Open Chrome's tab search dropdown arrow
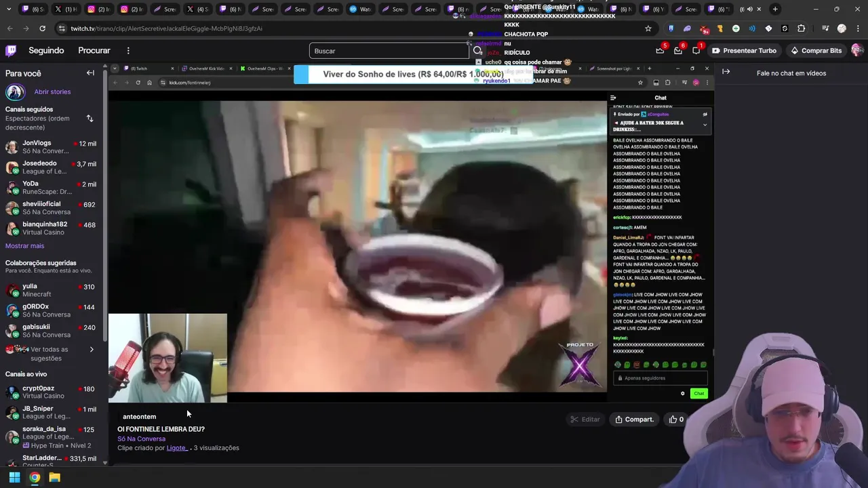This screenshot has width=868, height=488. pos(9,9)
